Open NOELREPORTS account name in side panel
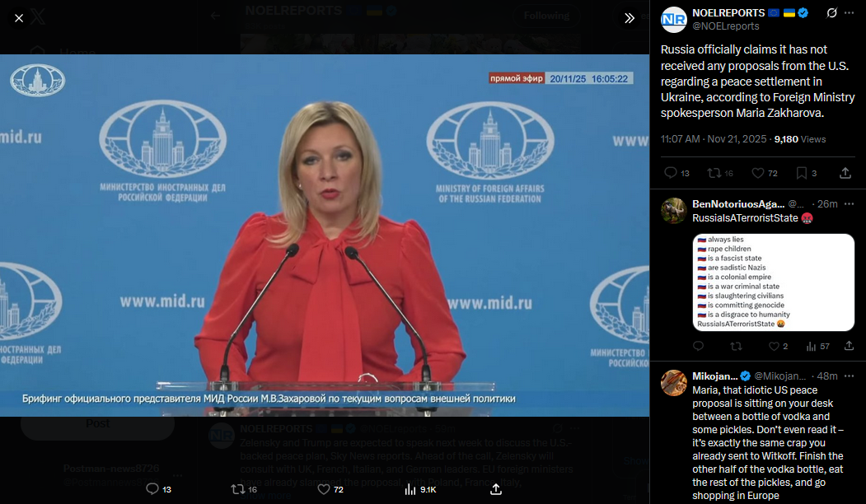Image resolution: width=866 pixels, height=504 pixels. click(x=728, y=12)
